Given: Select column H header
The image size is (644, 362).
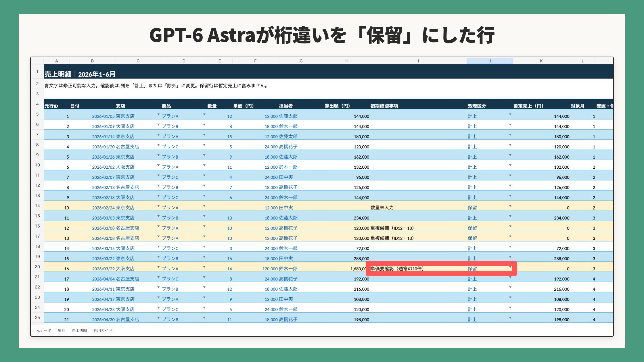Looking at the screenshot, I should (347, 61).
